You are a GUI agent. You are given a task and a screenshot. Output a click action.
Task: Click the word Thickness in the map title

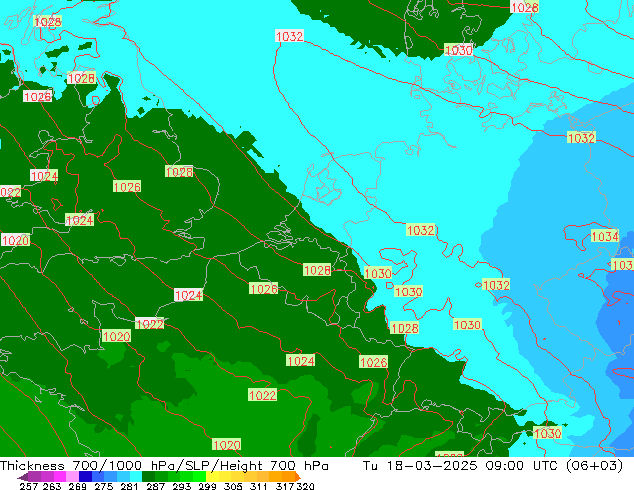click(33, 466)
